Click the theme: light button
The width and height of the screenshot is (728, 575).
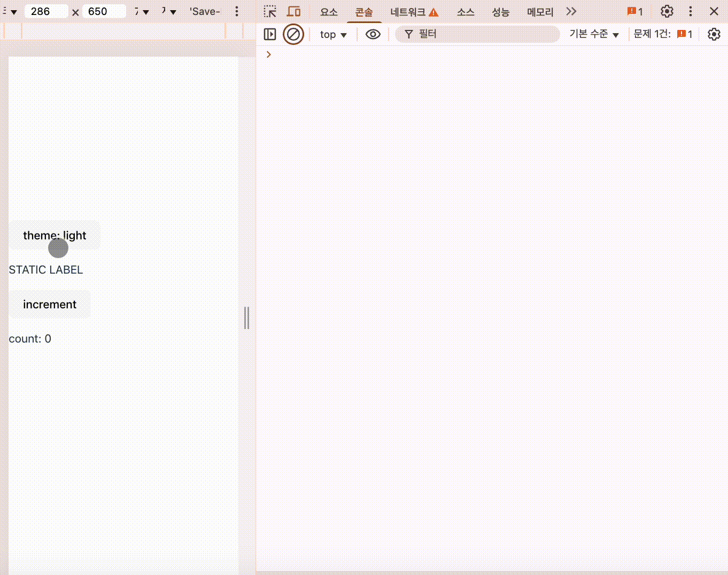55,235
